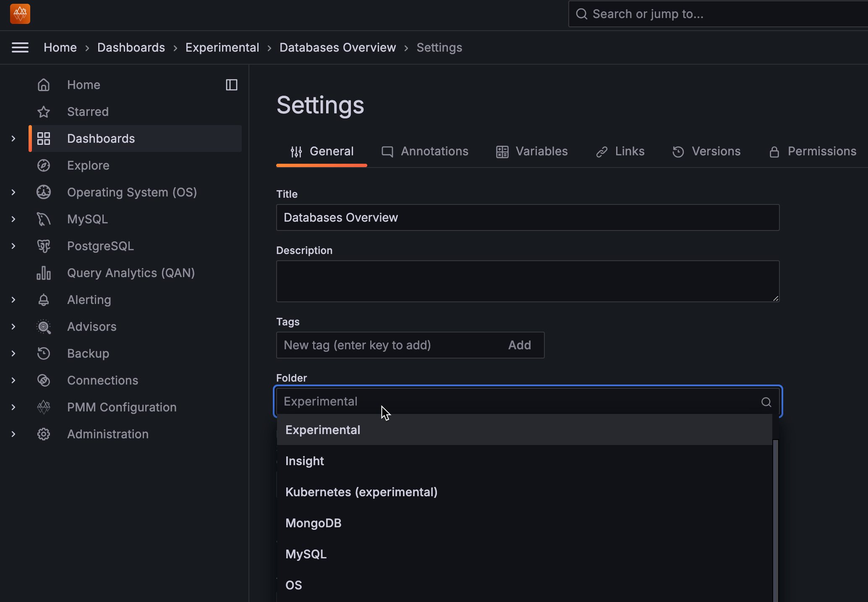Click the Explore compass icon
The width and height of the screenshot is (868, 602).
[44, 165]
